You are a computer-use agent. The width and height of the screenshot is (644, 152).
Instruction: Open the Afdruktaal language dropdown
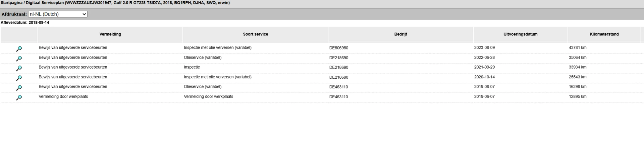click(58, 14)
